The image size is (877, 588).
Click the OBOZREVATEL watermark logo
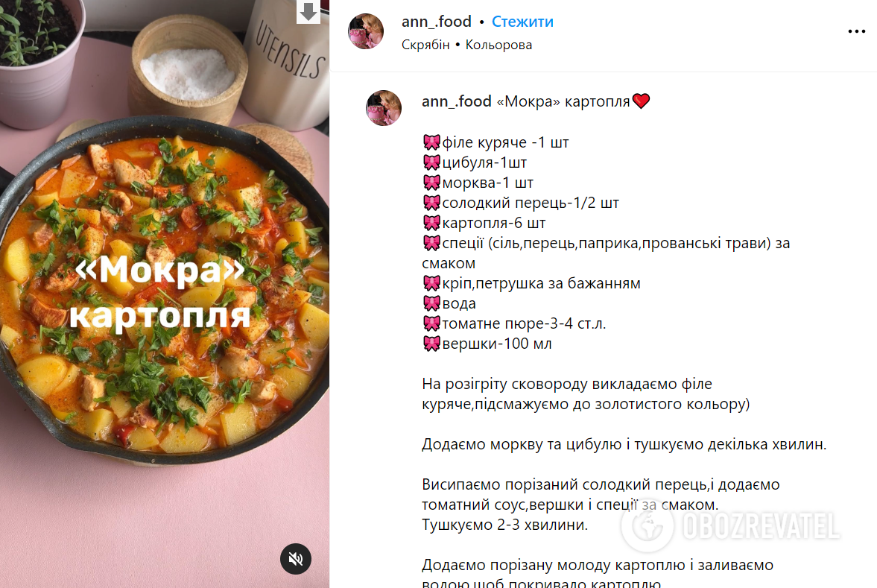pyautogui.click(x=730, y=526)
